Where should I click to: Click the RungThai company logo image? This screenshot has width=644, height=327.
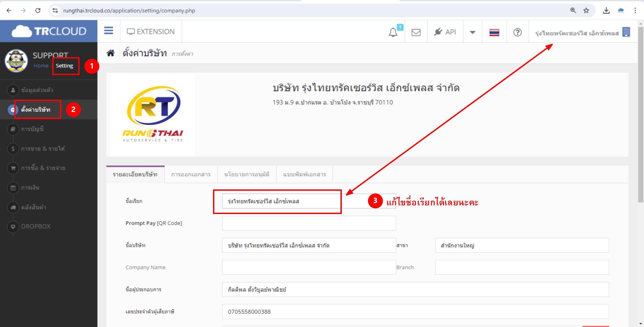pyautogui.click(x=153, y=114)
